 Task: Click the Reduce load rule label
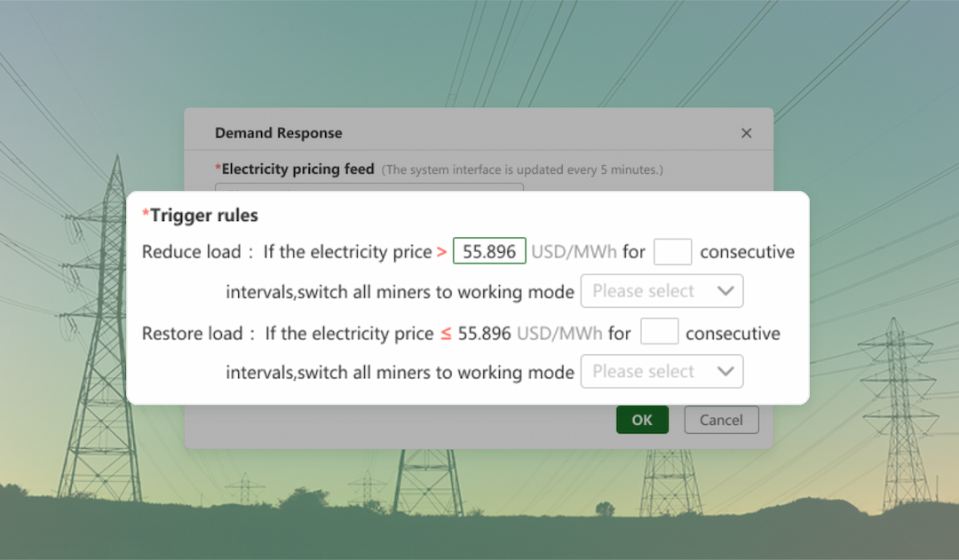191,252
